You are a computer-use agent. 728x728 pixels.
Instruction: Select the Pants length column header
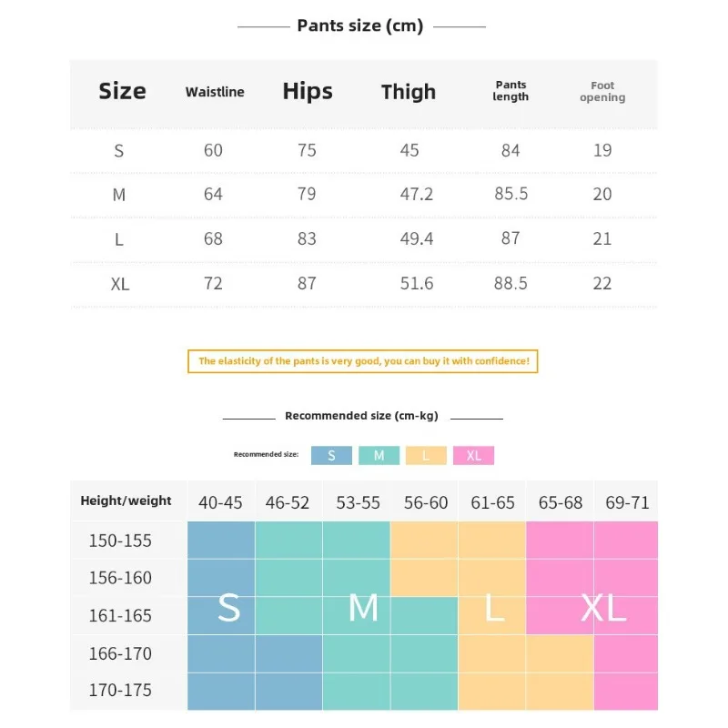[x=511, y=91]
